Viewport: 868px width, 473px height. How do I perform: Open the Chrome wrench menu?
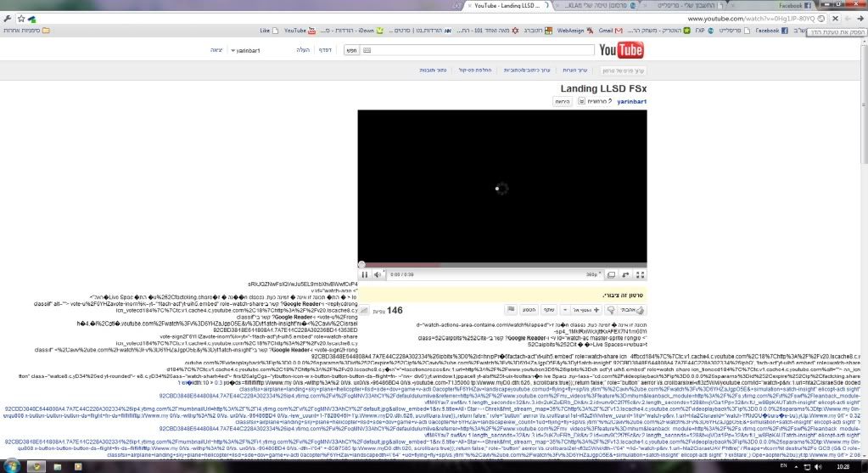click(x=7, y=19)
